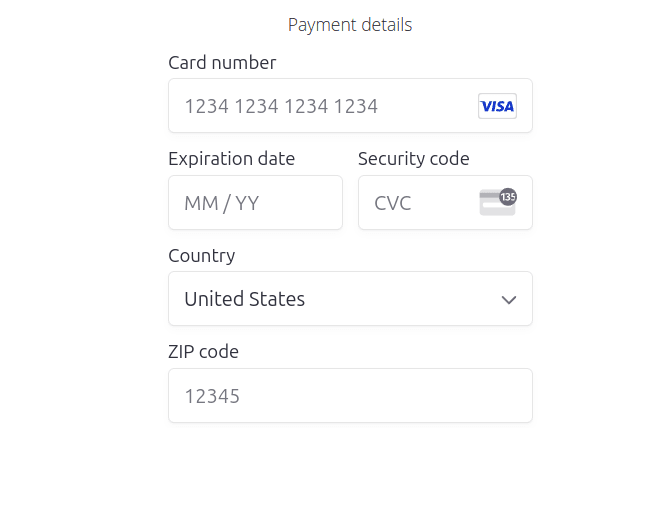Focus the Card number input field
The image size is (653, 514).
pos(320,106)
